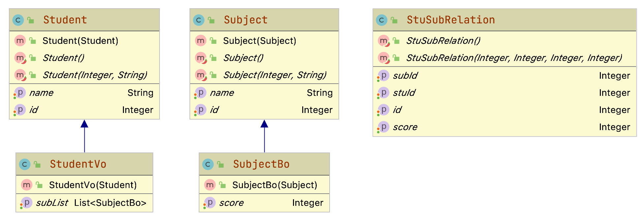Viewport: 644px width, 220px height.
Task: Click method icon beside Student(Student) constructor
Action: [20, 41]
